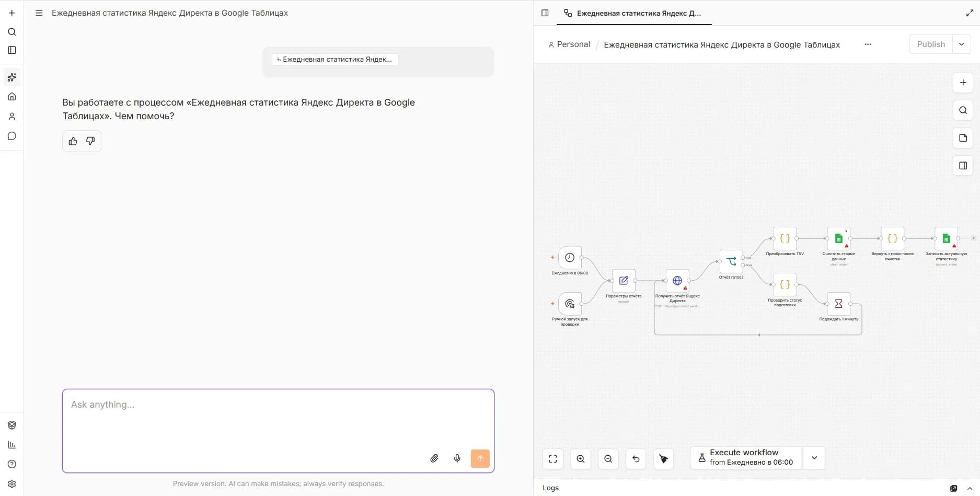Fit workflow to view

tap(553, 459)
